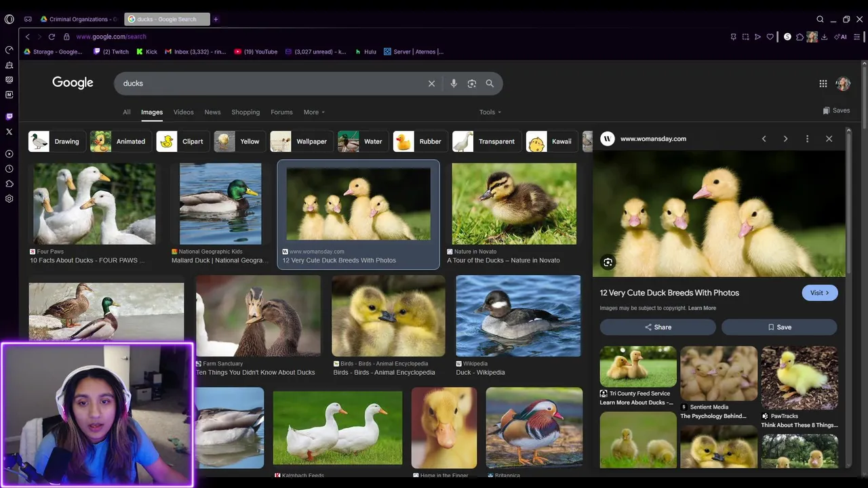Save the image with Save button
868x488 pixels.
779,327
